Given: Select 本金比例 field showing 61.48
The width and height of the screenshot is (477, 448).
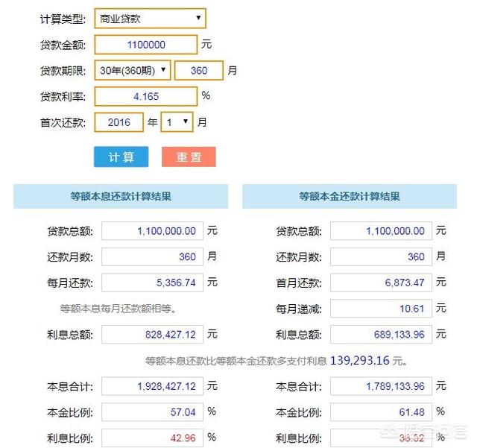Looking at the screenshot, I should click(381, 412).
